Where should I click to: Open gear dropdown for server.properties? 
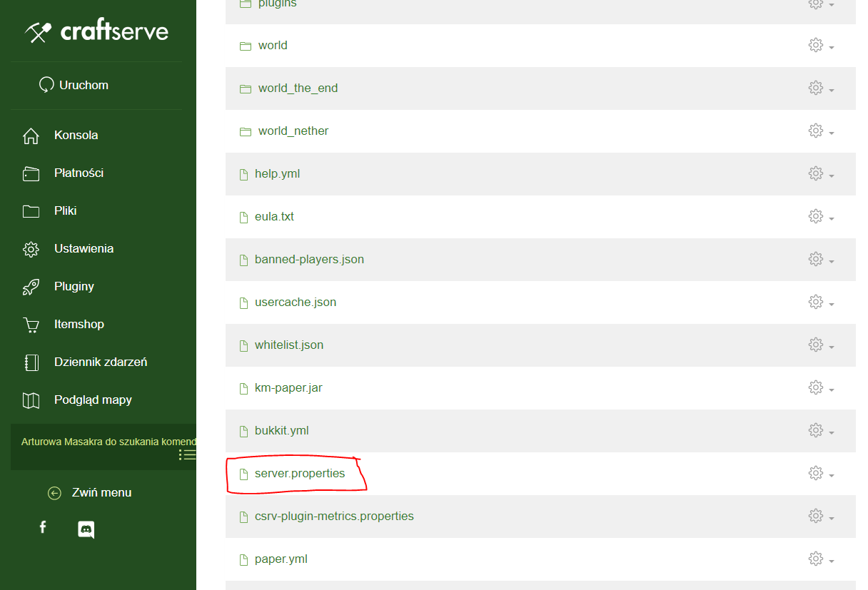point(820,474)
